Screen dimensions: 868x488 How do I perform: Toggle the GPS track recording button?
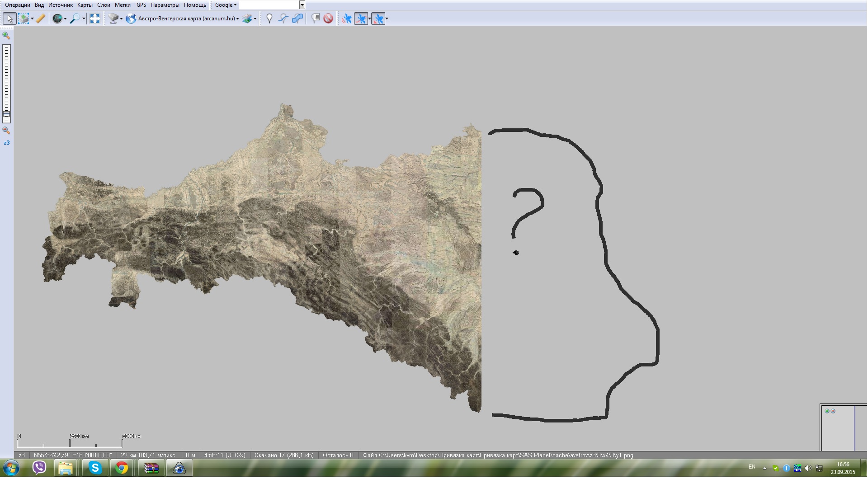(x=361, y=19)
